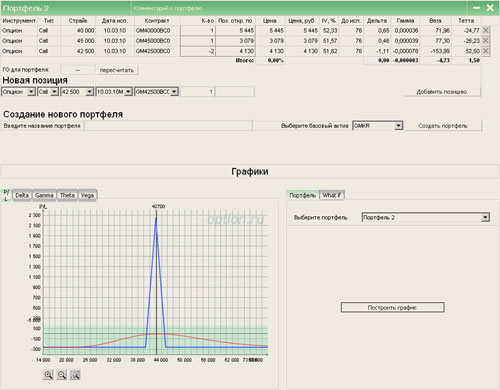Click the reset zoom icon below chart

[75, 375]
